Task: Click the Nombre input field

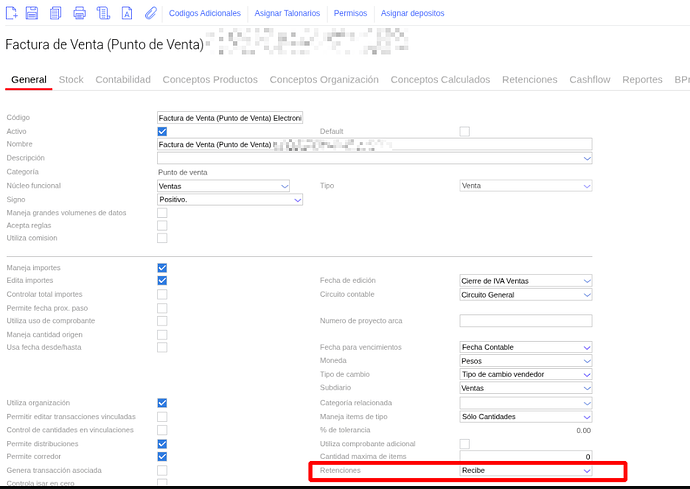Action: coord(374,144)
